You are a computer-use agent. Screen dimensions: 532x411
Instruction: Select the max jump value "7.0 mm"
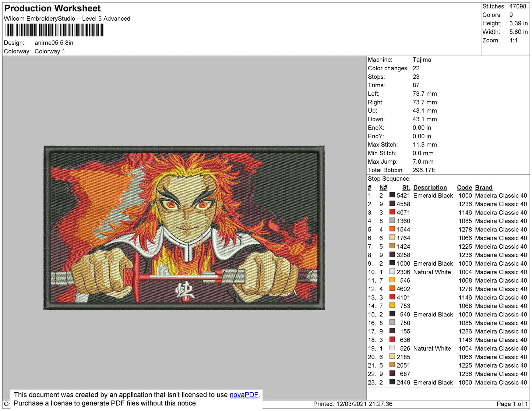(423, 162)
